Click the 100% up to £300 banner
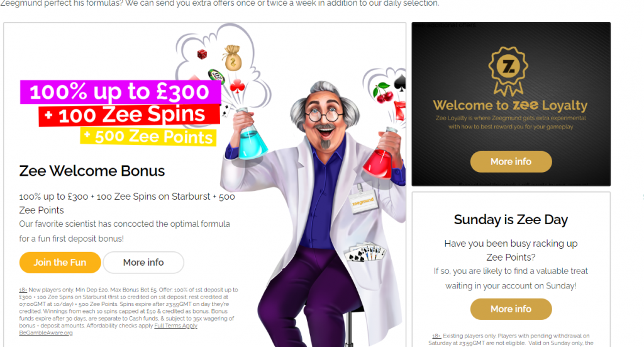Screen dimensions: 644x347 pyautogui.click(x=120, y=92)
